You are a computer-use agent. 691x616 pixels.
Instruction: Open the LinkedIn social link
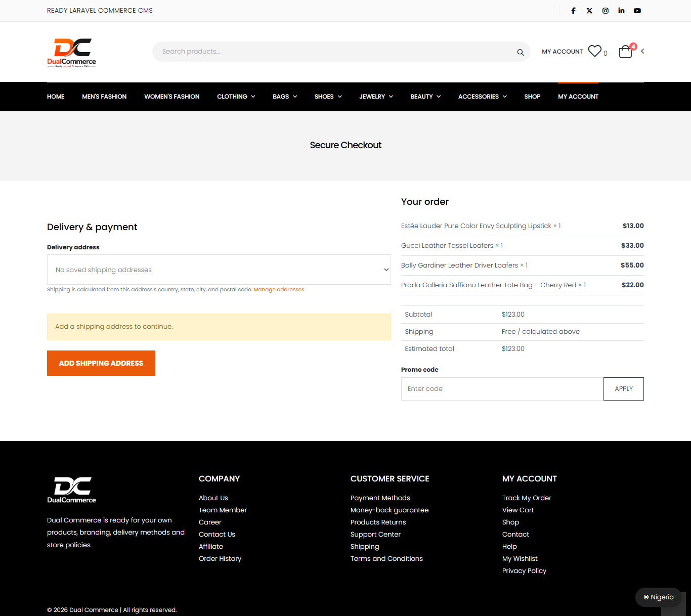pyautogui.click(x=621, y=11)
